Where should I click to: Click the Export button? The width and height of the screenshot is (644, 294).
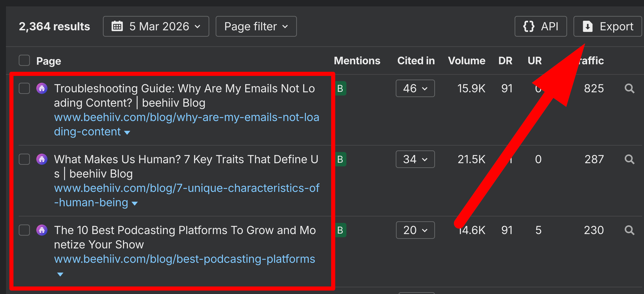click(607, 26)
